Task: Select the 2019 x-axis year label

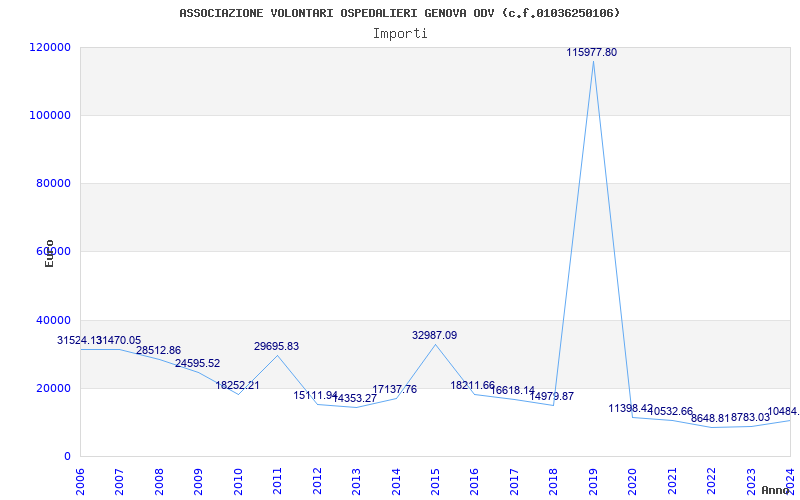Action: coord(593,482)
